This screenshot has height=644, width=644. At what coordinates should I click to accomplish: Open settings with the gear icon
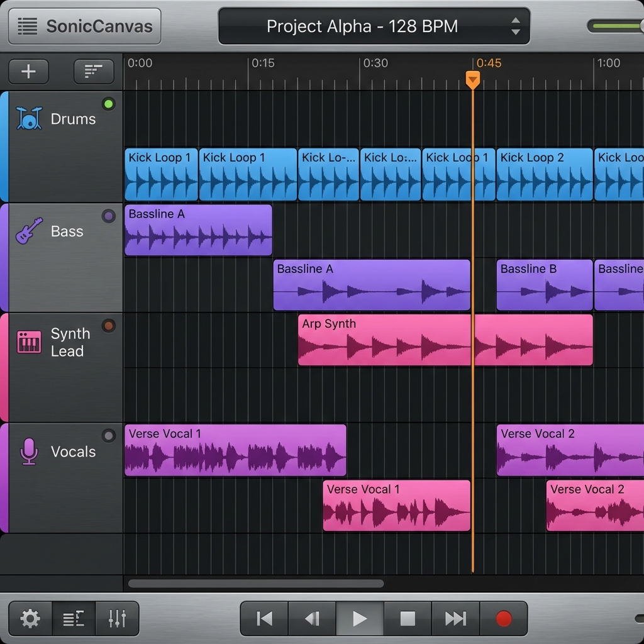point(30,619)
